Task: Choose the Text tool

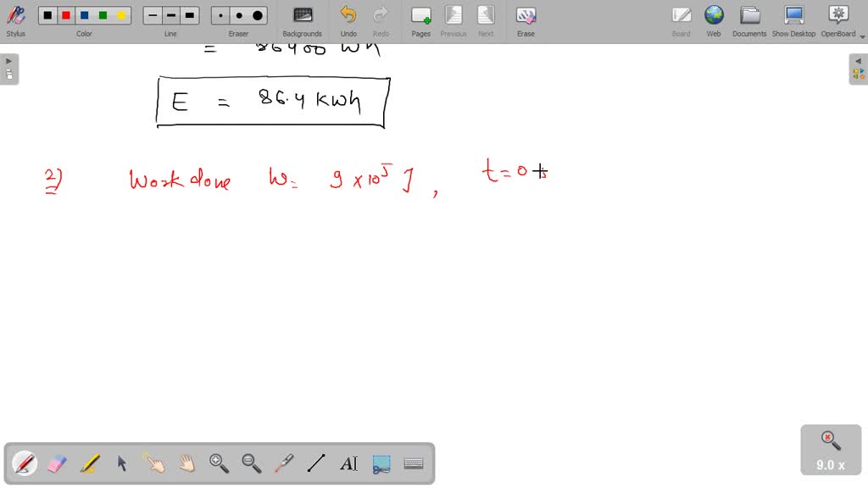Action: pyautogui.click(x=348, y=463)
